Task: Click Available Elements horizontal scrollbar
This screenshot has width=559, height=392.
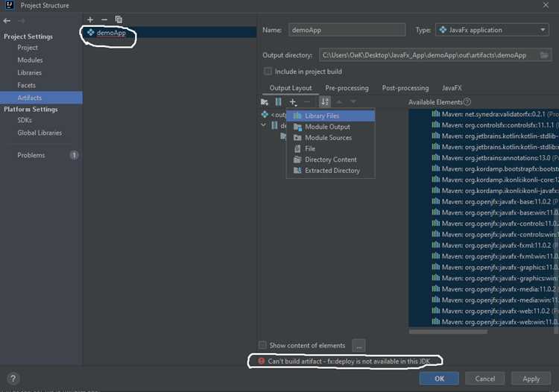Action: (x=448, y=332)
